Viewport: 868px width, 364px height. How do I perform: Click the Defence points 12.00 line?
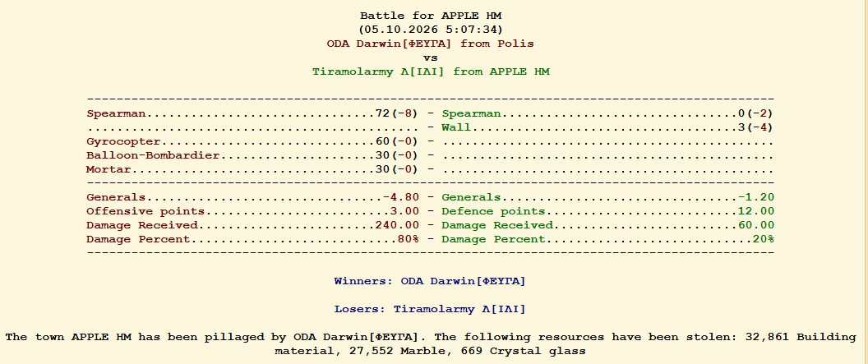point(607,211)
